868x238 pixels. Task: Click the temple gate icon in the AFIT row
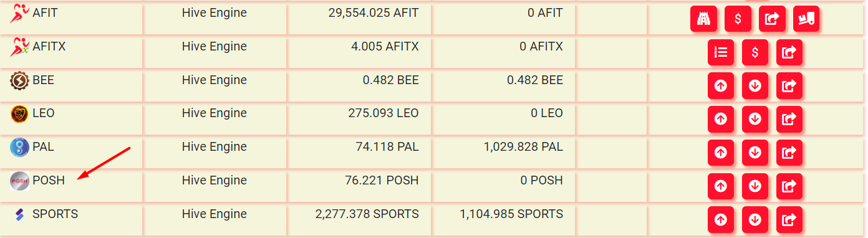pyautogui.click(x=703, y=19)
